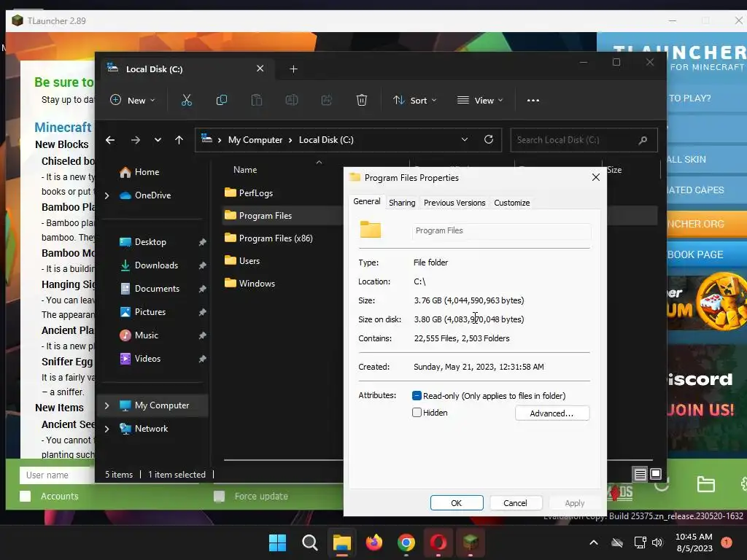Switch to the Sharing tab

402,203
